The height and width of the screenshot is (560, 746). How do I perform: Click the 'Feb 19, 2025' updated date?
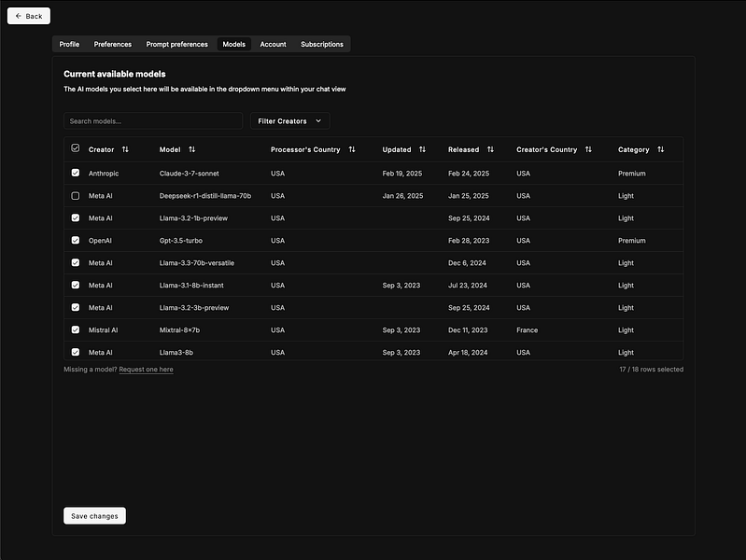(402, 174)
